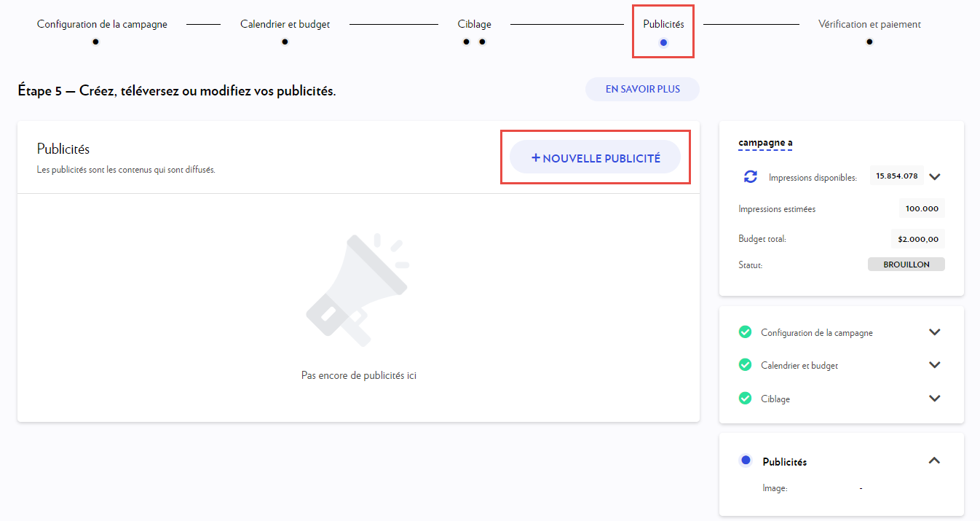
Task: Expand Impressions disponibles chevron
Action: pos(936,176)
